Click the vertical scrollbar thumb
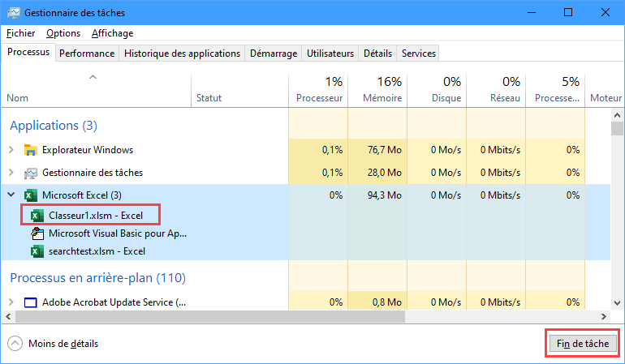625x364 pixels. (617, 129)
